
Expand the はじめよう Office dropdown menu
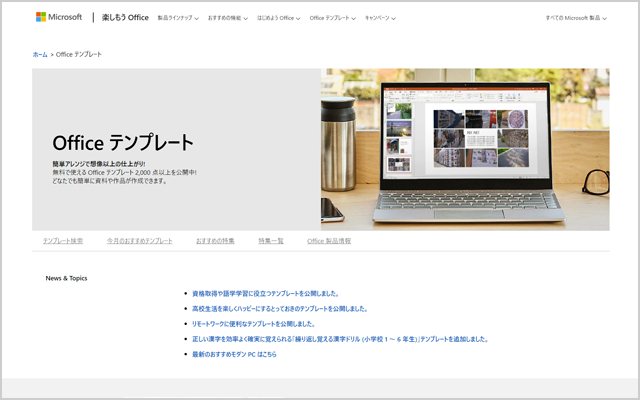click(x=278, y=18)
